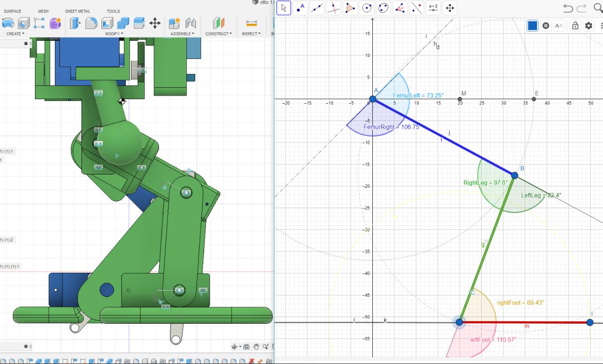Collapse the browser panel with minus button
This screenshot has height=364, width=603.
(26, 43)
